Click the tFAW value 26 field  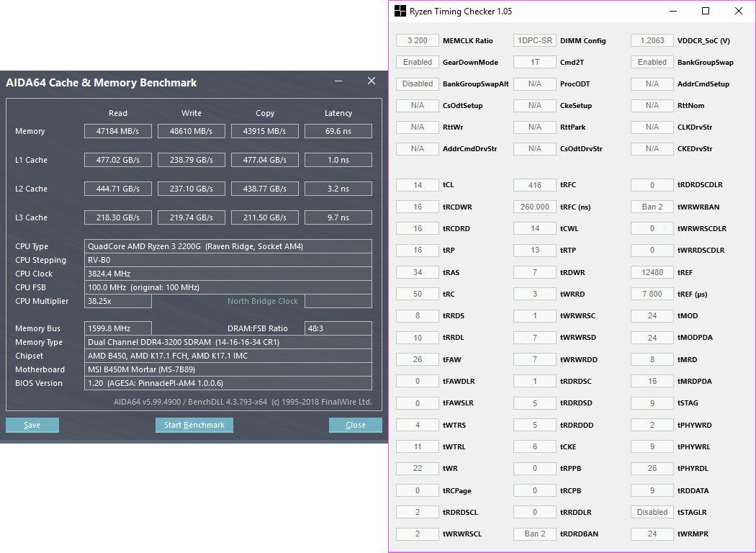pos(418,360)
